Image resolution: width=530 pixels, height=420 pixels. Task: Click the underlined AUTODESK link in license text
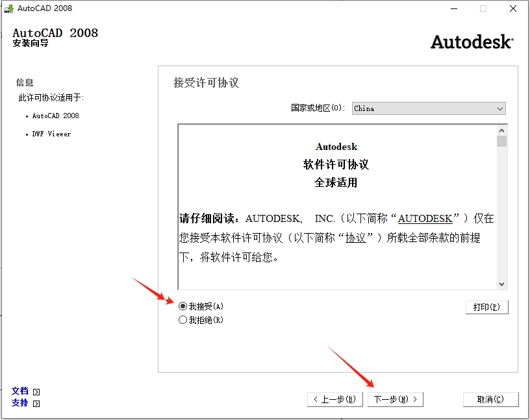coord(425,219)
